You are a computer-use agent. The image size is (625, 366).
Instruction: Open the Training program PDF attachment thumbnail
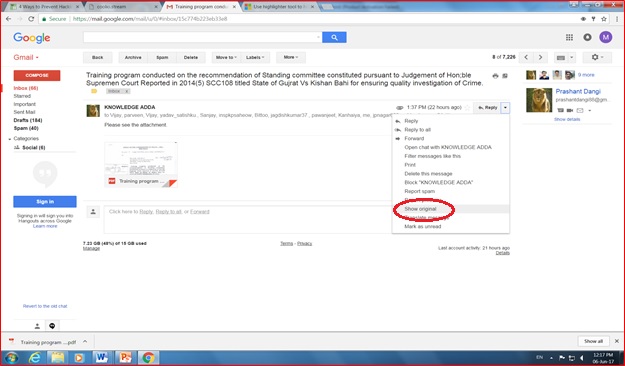click(141, 165)
